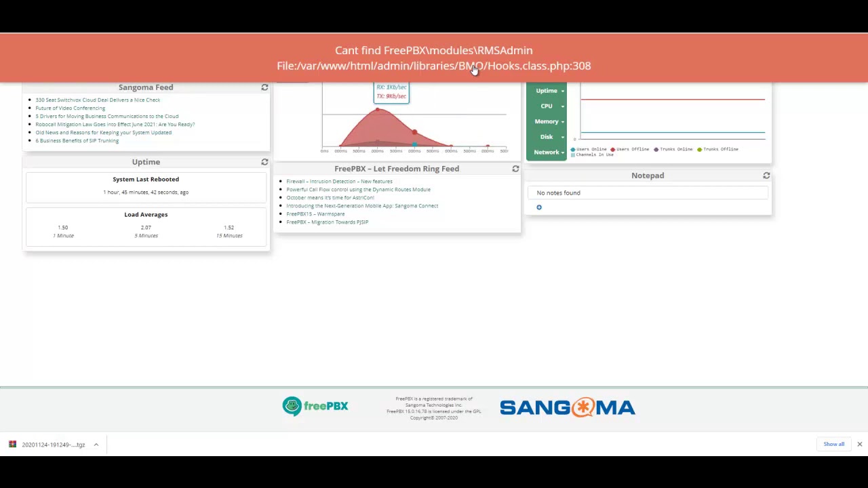
Task: Click the '1 hour, 45 minutes' uptime value
Action: point(146,192)
